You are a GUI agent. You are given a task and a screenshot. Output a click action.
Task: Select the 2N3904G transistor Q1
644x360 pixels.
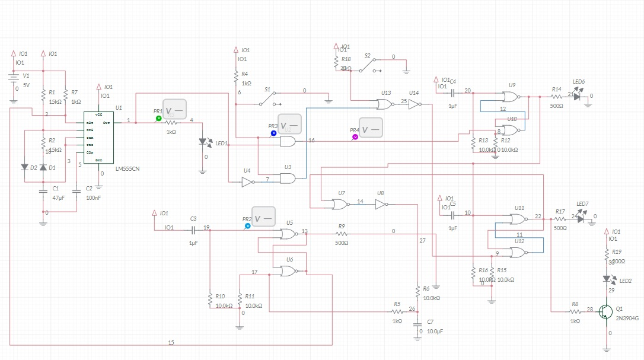tap(605, 311)
